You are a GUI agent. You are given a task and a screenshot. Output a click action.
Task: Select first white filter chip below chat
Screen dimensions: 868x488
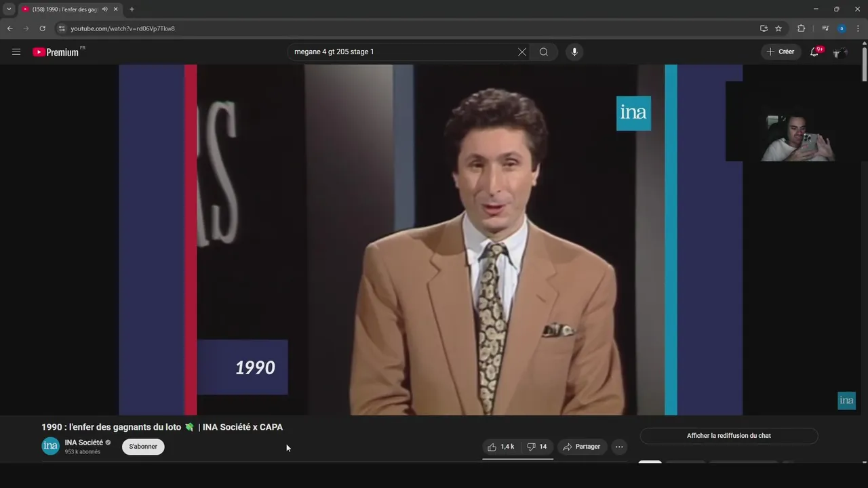tap(650, 463)
